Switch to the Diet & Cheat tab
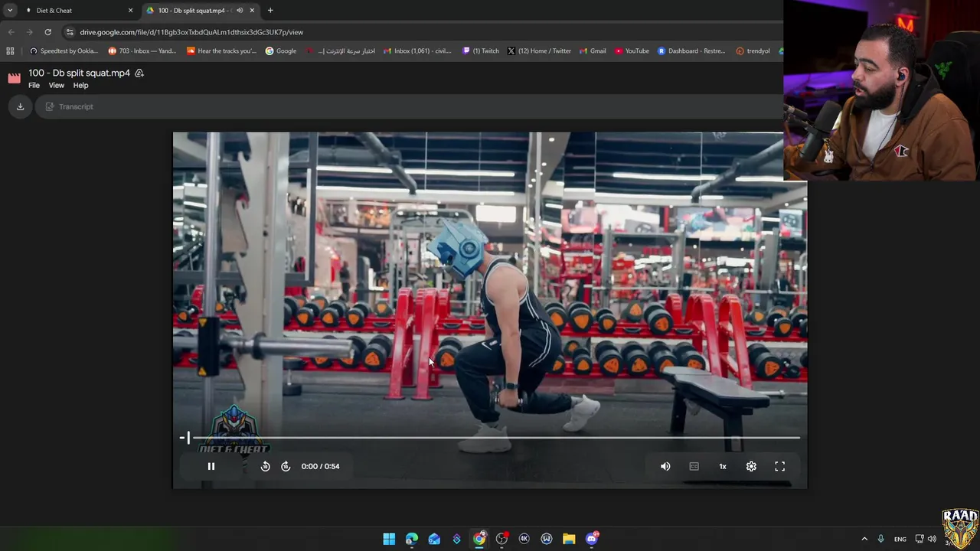This screenshot has height=551, width=980. (x=77, y=11)
